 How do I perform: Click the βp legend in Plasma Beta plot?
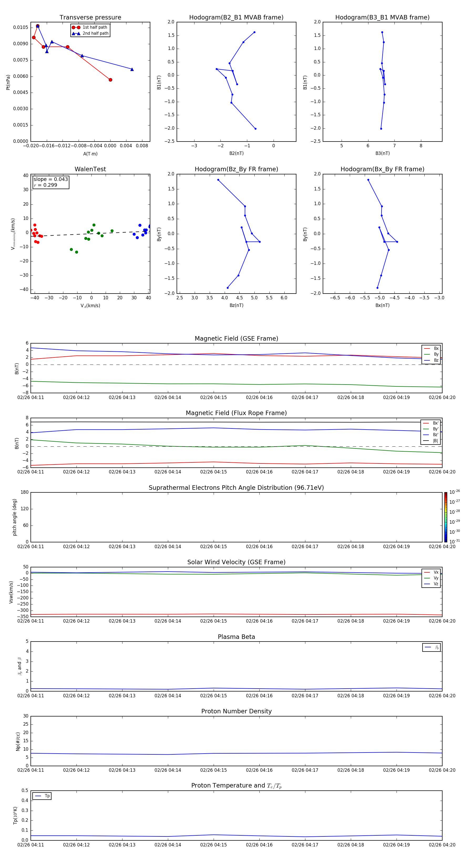tap(431, 647)
